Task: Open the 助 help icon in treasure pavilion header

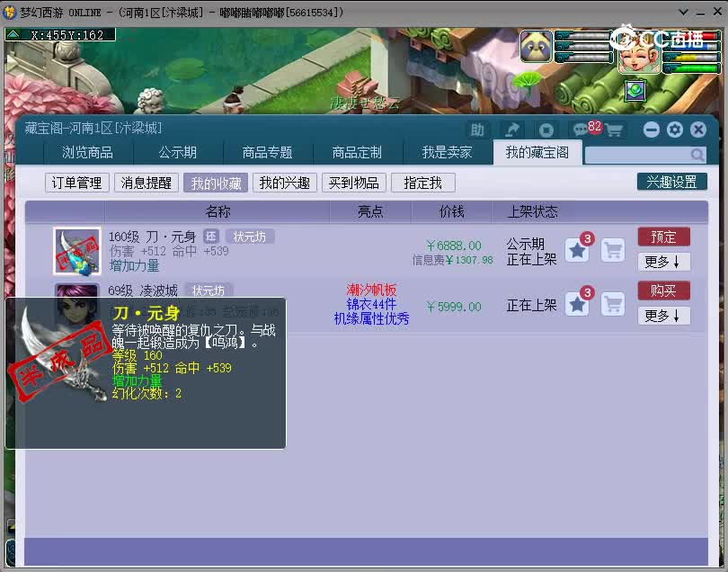Action: pos(477,130)
